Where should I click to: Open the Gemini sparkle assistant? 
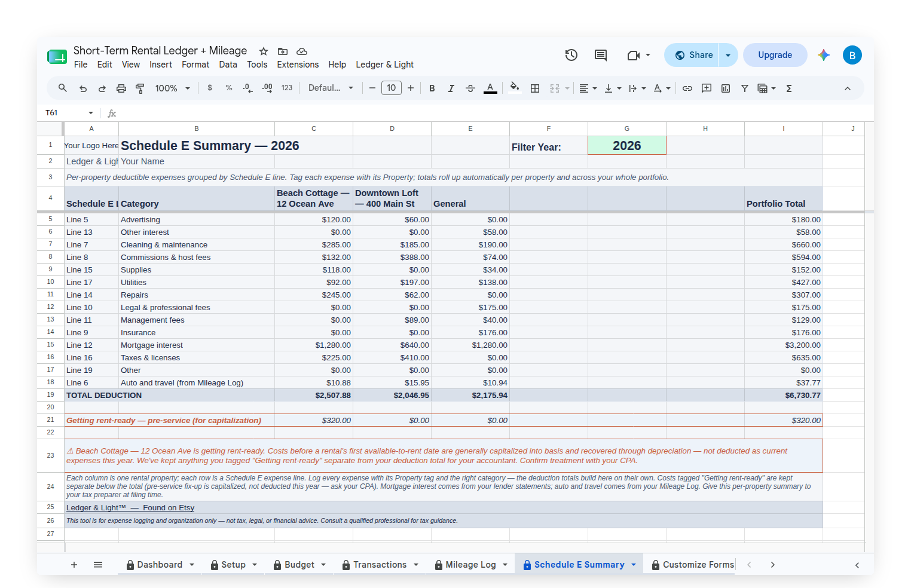click(824, 55)
